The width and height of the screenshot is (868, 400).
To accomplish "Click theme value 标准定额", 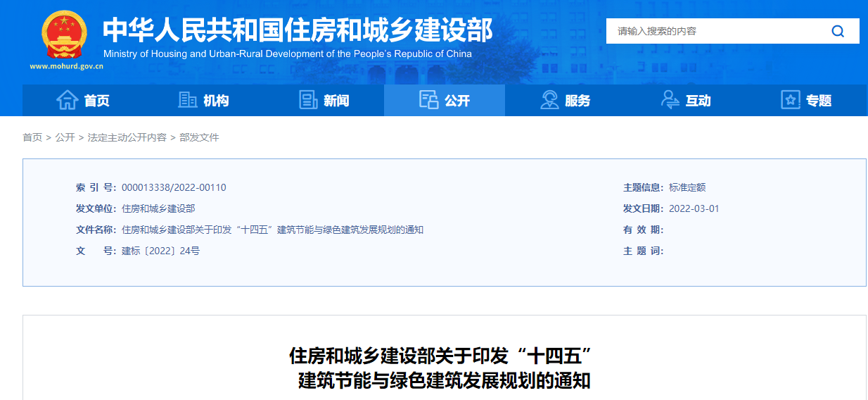I will (x=687, y=187).
